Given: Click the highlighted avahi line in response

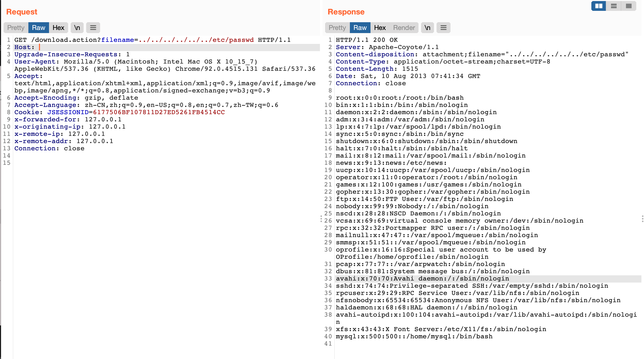Looking at the screenshot, I should point(422,279).
